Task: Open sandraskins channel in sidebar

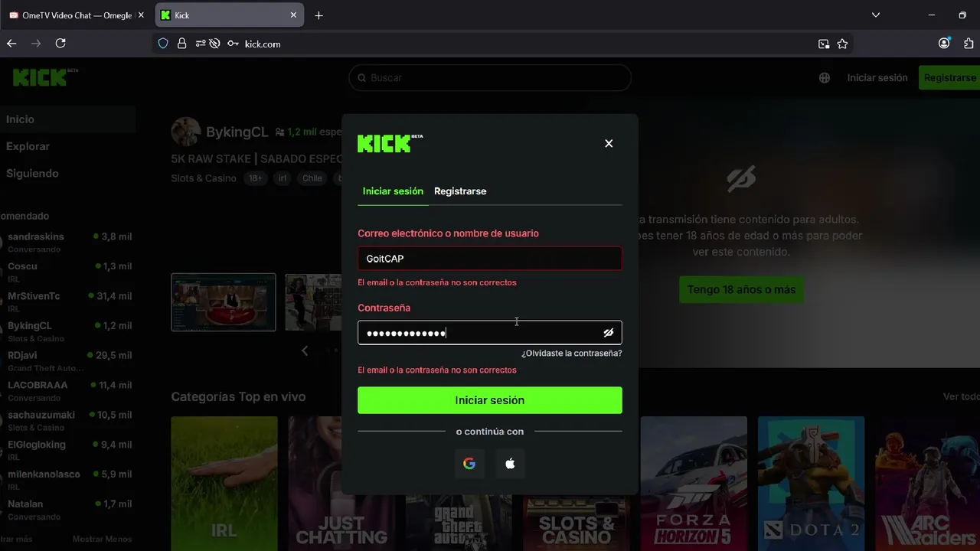Action: click(x=67, y=242)
